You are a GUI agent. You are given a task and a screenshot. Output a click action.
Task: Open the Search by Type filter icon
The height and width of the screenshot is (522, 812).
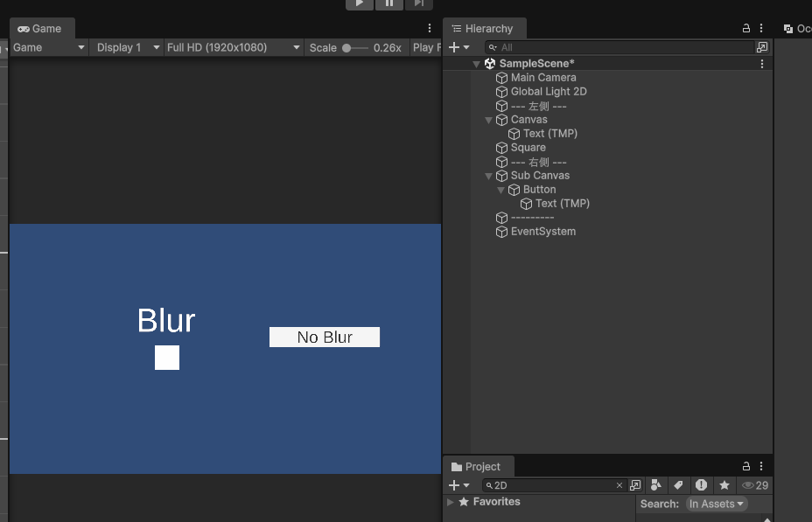point(656,485)
